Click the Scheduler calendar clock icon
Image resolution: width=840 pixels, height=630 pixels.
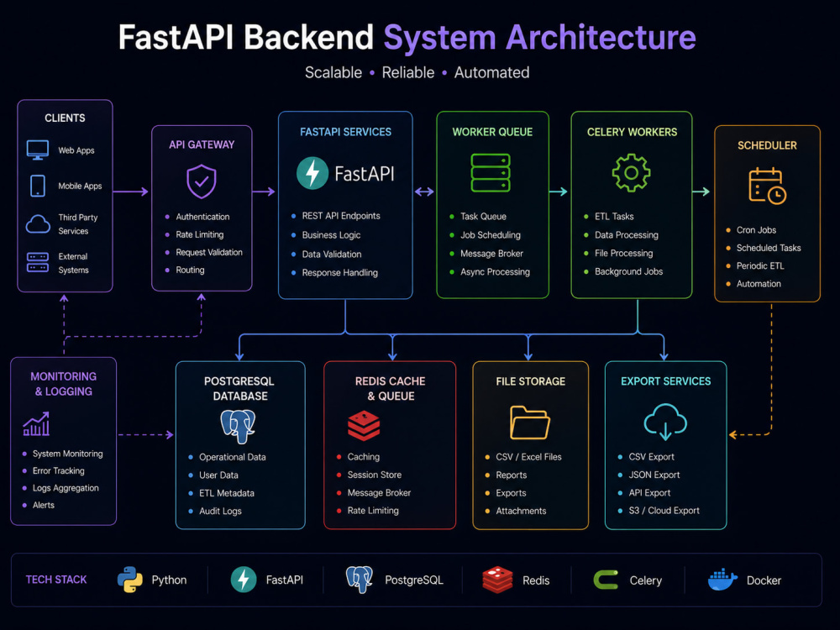pos(767,186)
